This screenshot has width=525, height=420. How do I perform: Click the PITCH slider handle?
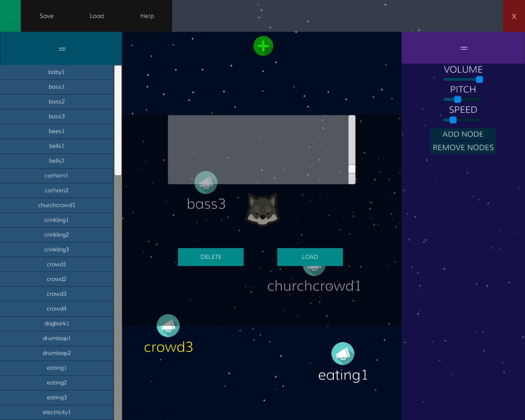point(458,99)
